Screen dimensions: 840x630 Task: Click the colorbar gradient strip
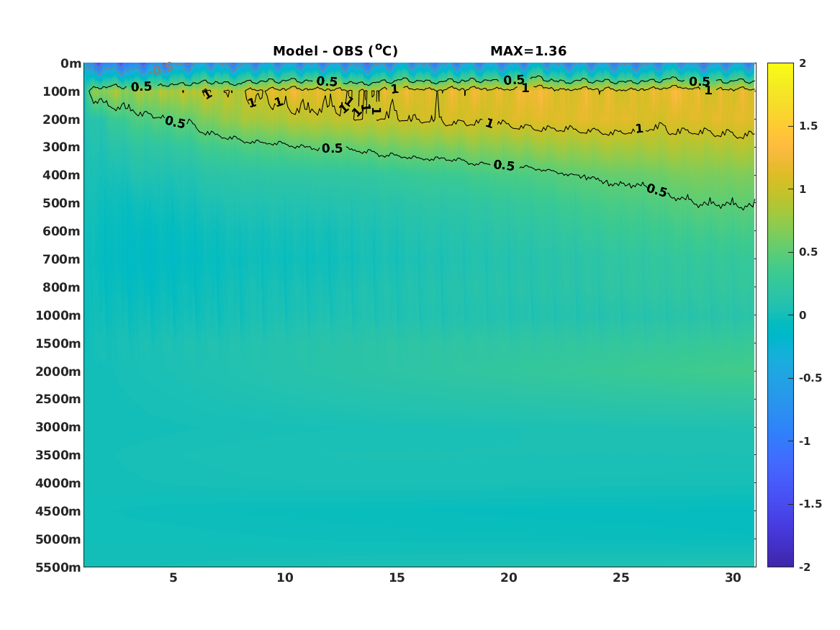[780, 315]
